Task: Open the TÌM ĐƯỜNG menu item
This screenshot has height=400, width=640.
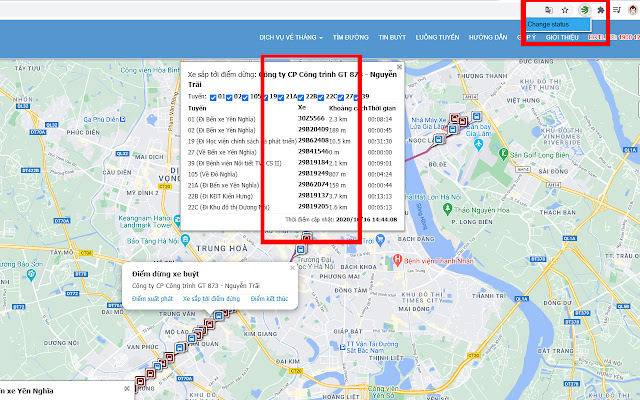Action: click(x=351, y=37)
